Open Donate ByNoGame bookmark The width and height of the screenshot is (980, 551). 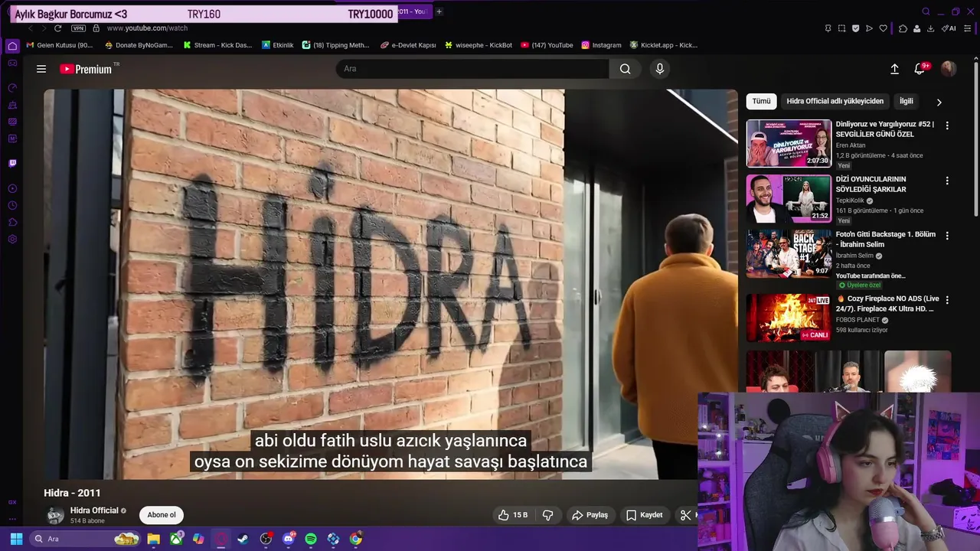point(139,45)
